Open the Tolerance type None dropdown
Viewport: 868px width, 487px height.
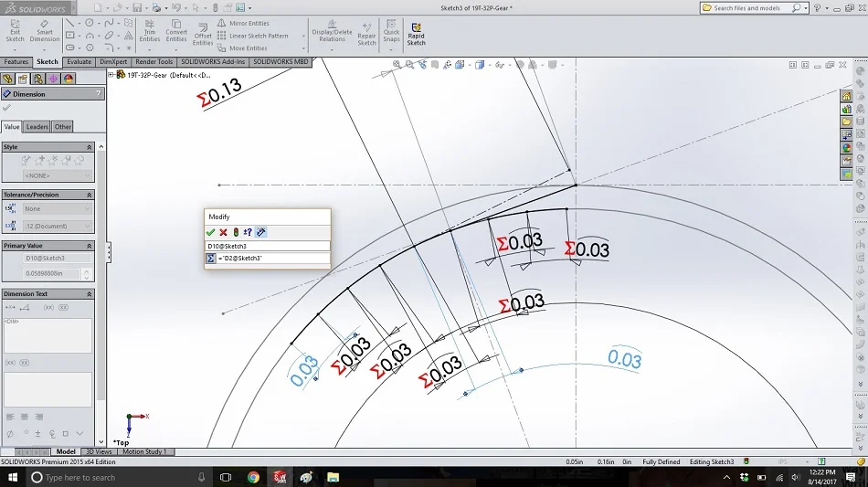[57, 208]
